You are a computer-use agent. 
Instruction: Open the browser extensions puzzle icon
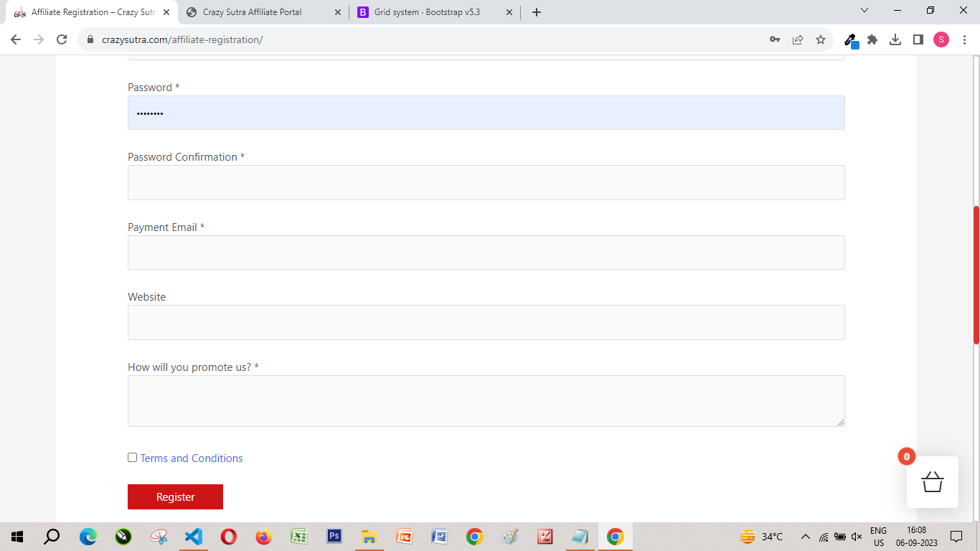click(x=872, y=39)
